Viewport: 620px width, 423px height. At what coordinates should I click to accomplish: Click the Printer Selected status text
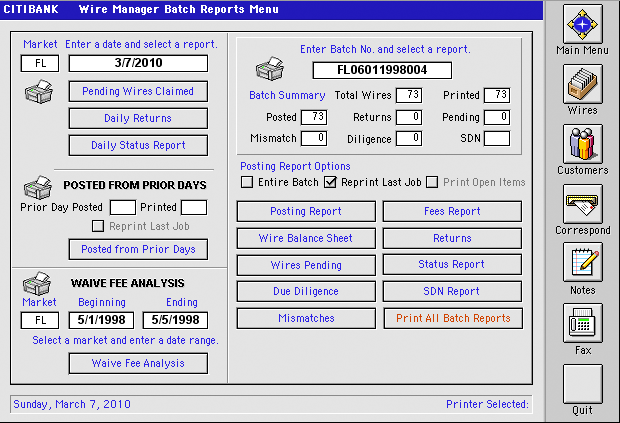(487, 404)
